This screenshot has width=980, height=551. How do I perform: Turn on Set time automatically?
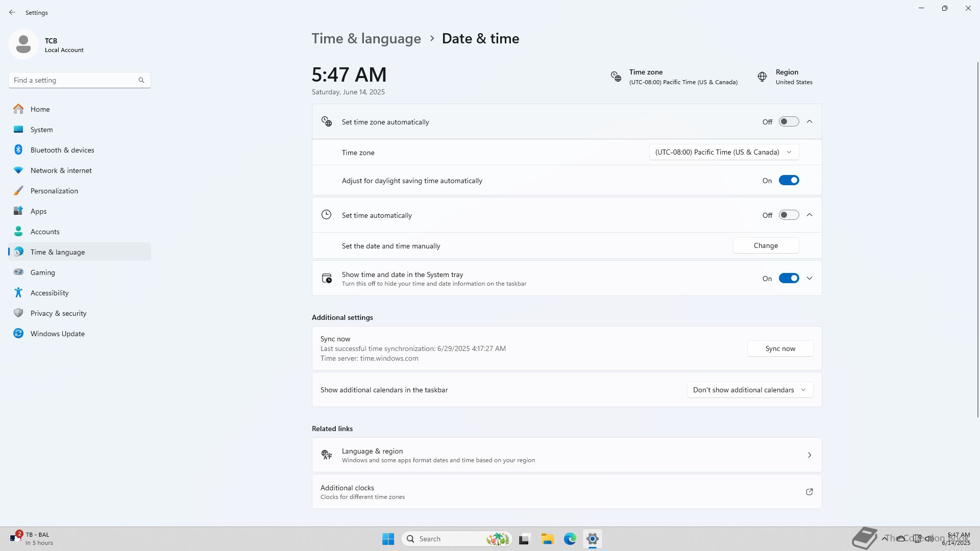789,215
